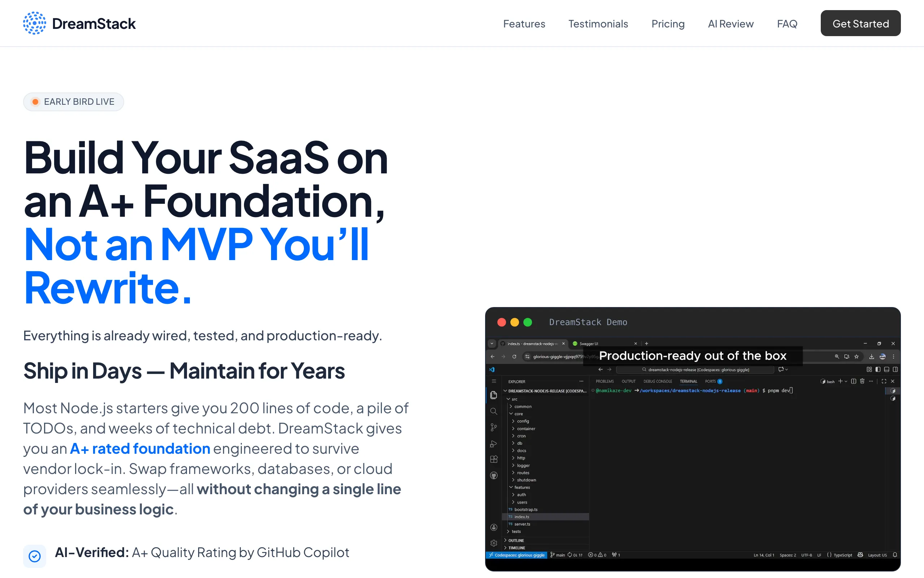Screen dimensions: 924x578
Task: Select the index.ts browser tab
Action: (x=533, y=343)
